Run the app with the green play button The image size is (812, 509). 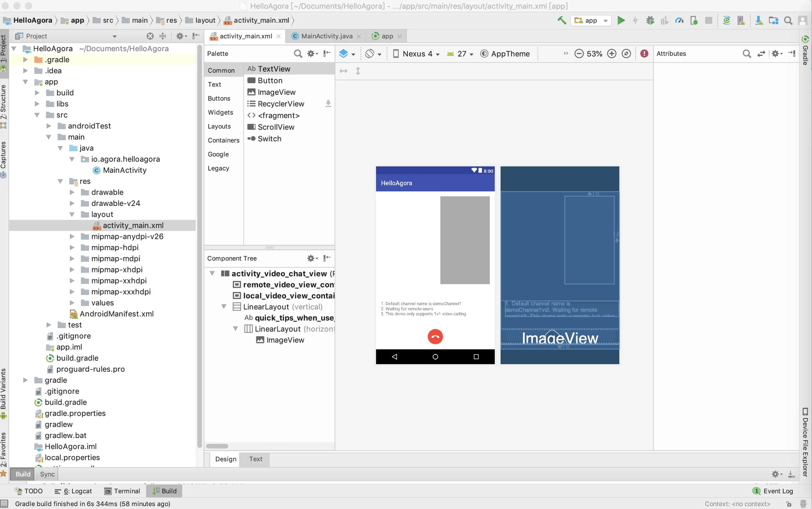coord(621,20)
